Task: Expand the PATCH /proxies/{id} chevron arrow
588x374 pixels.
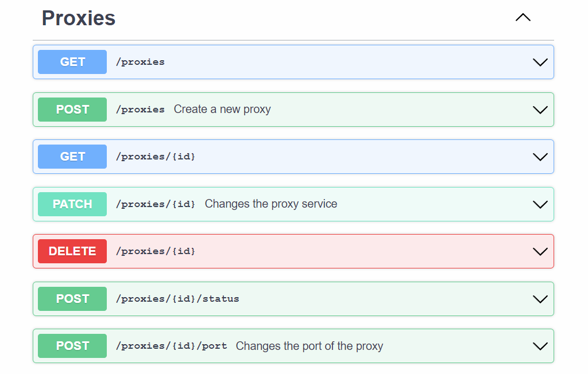Action: (540, 204)
